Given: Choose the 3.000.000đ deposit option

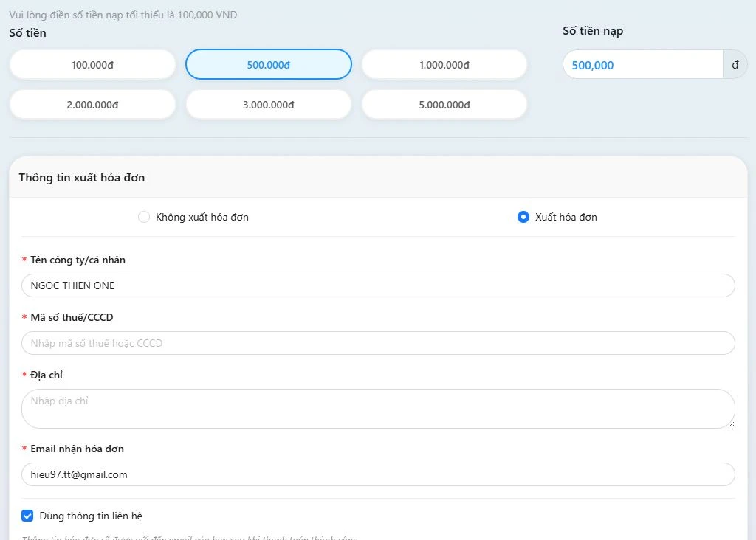Looking at the screenshot, I should pos(268,105).
